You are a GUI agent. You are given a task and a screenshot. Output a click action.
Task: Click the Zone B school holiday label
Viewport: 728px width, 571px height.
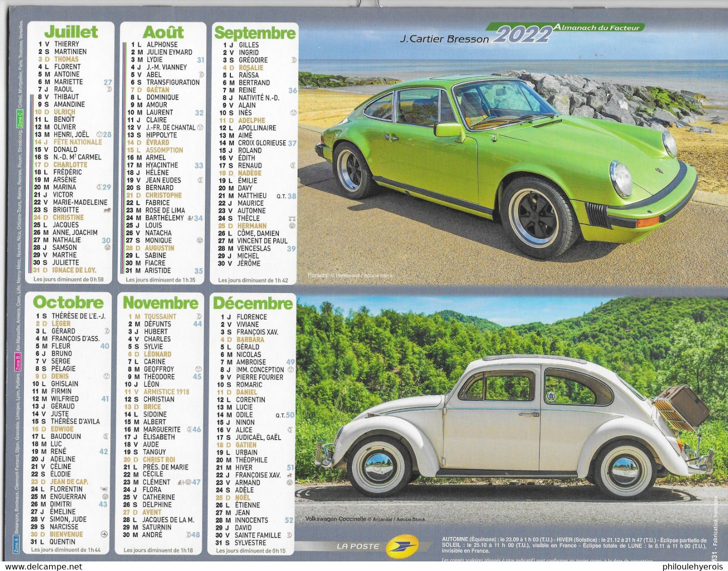pyautogui.click(x=19, y=362)
